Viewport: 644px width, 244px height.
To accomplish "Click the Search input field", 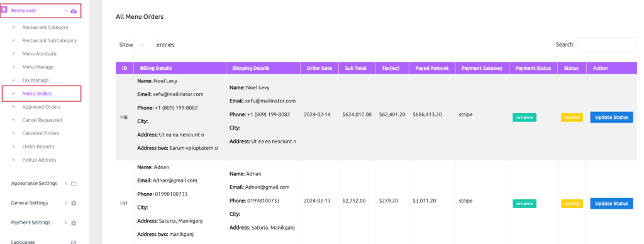I will [x=607, y=45].
